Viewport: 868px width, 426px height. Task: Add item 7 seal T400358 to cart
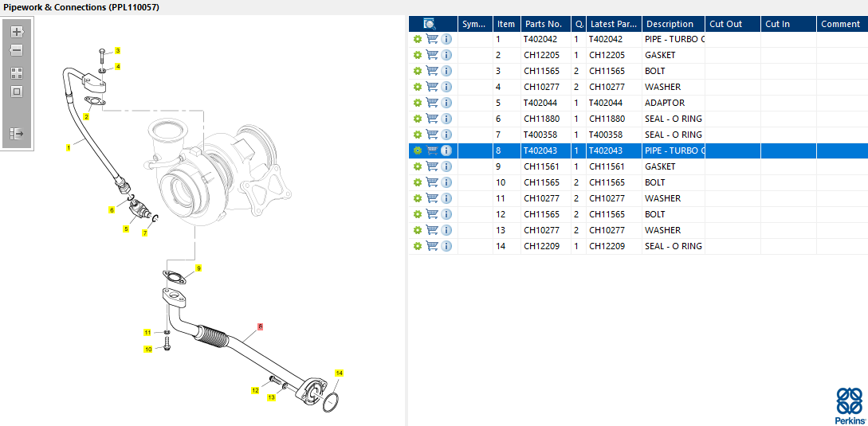click(x=432, y=135)
